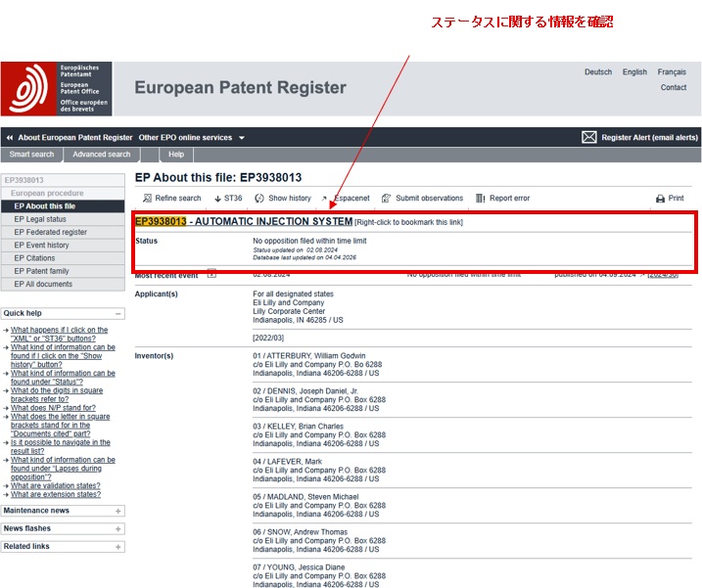The image size is (702, 588).
Task: Click the Print printer icon
Action: point(660,199)
